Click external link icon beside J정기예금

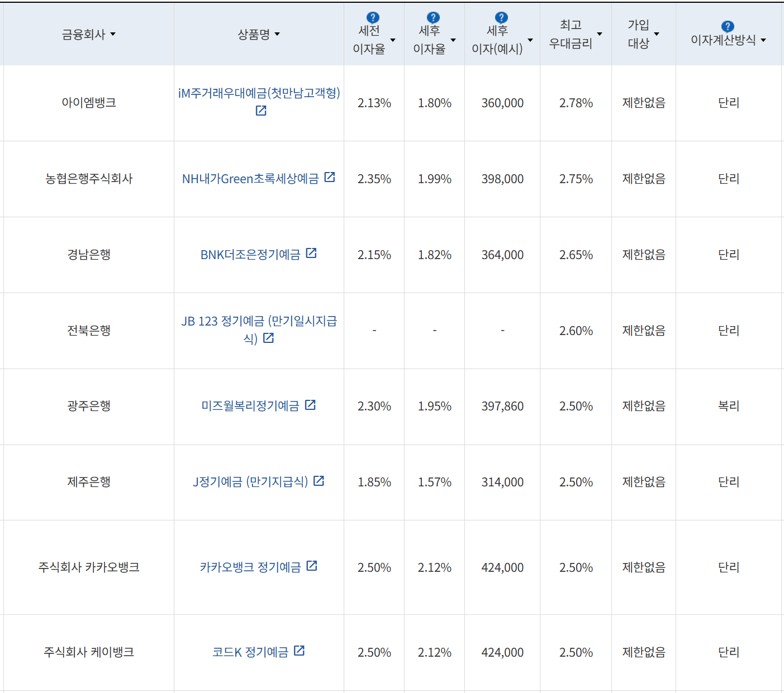tap(319, 481)
